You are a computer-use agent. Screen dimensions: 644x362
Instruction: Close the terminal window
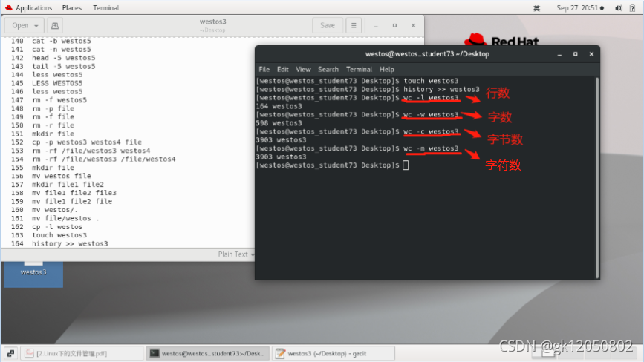pyautogui.click(x=591, y=54)
